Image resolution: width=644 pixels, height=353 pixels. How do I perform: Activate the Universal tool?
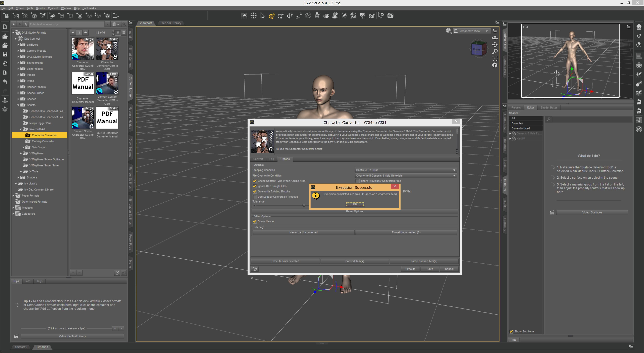[x=272, y=16]
